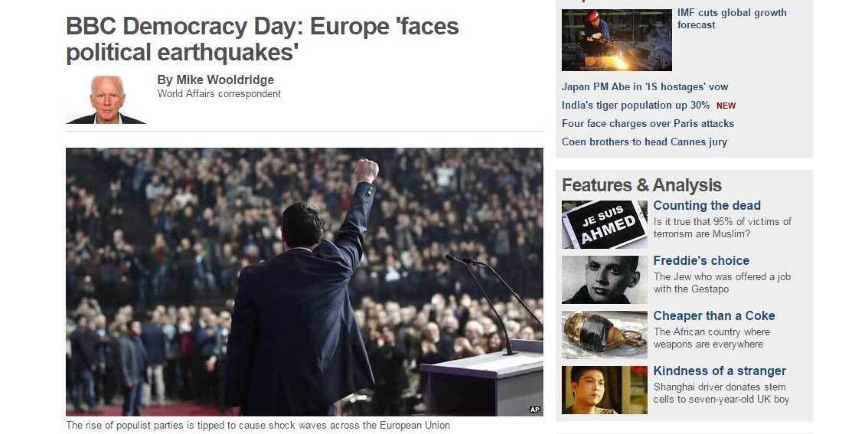Click the black-and-white portrait thumbnail
Screen dimensions: 868x434
tap(604, 279)
